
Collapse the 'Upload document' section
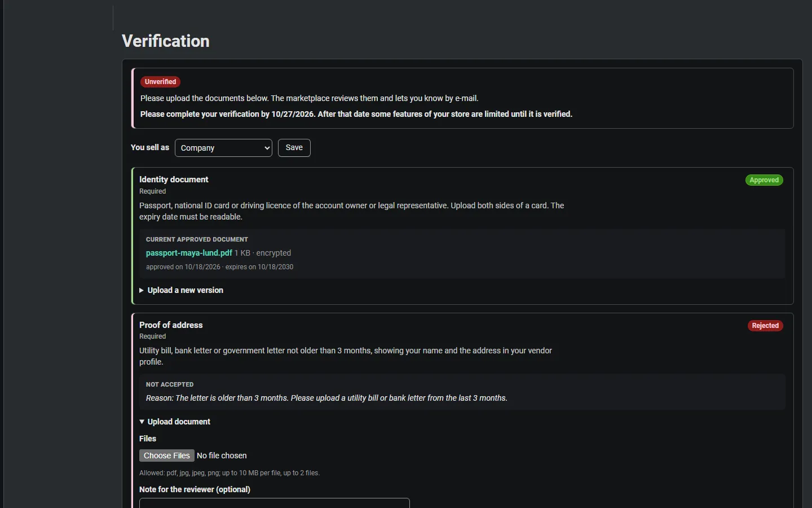coord(175,422)
